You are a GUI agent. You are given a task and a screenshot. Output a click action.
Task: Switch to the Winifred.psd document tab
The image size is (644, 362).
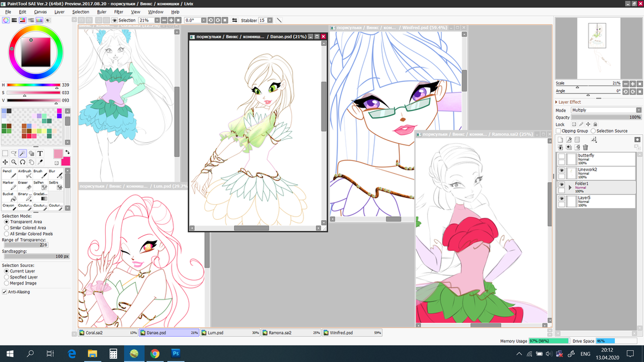pos(352,333)
